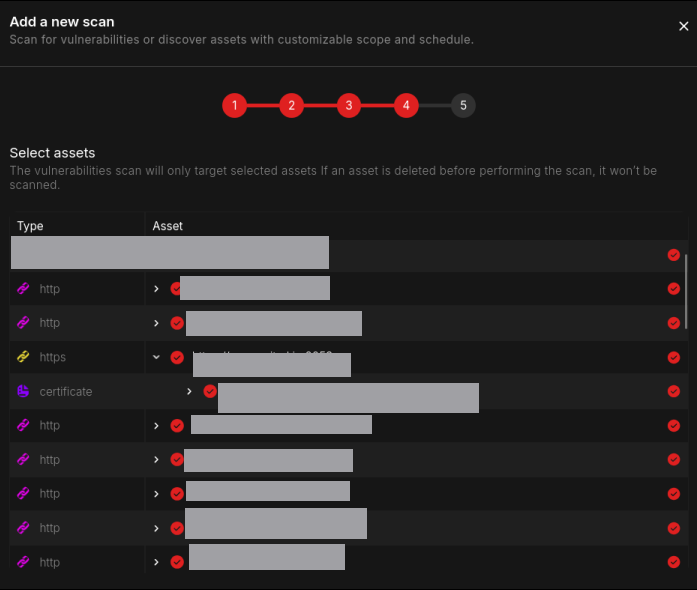Viewport: 697px width, 590px height.
Task: Click the Asset column header
Action: [x=168, y=226]
